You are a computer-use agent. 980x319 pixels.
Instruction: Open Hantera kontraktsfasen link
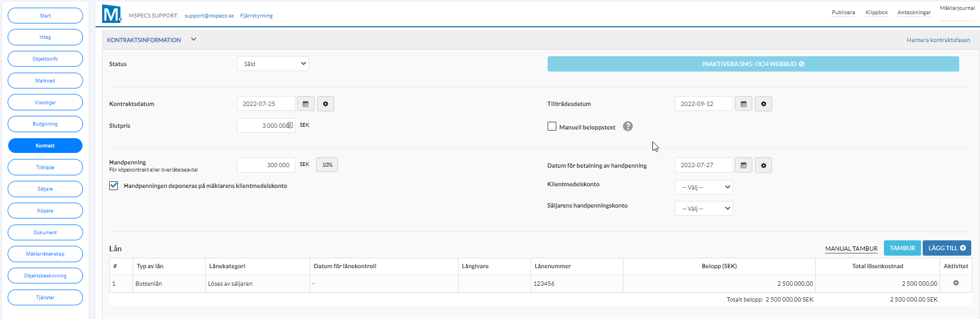(x=939, y=40)
